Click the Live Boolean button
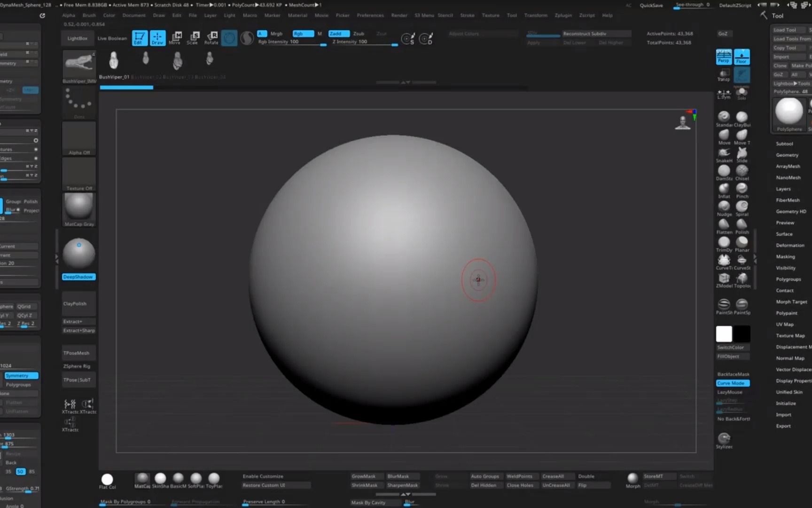The height and width of the screenshot is (508, 812). (112, 38)
